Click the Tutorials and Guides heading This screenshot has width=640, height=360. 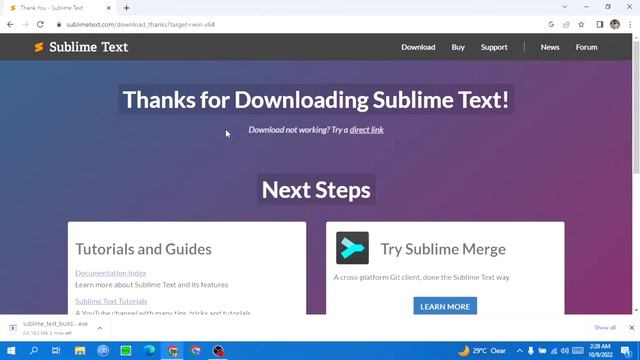pos(143,249)
